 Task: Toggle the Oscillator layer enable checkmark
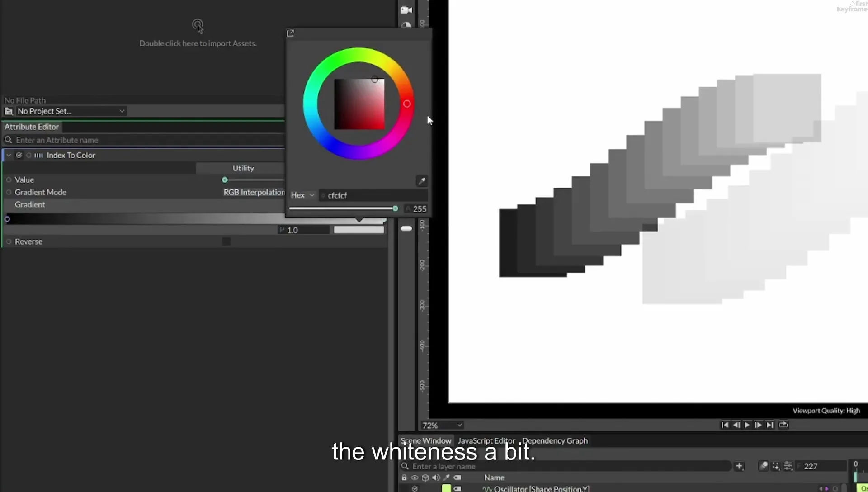tap(415, 488)
